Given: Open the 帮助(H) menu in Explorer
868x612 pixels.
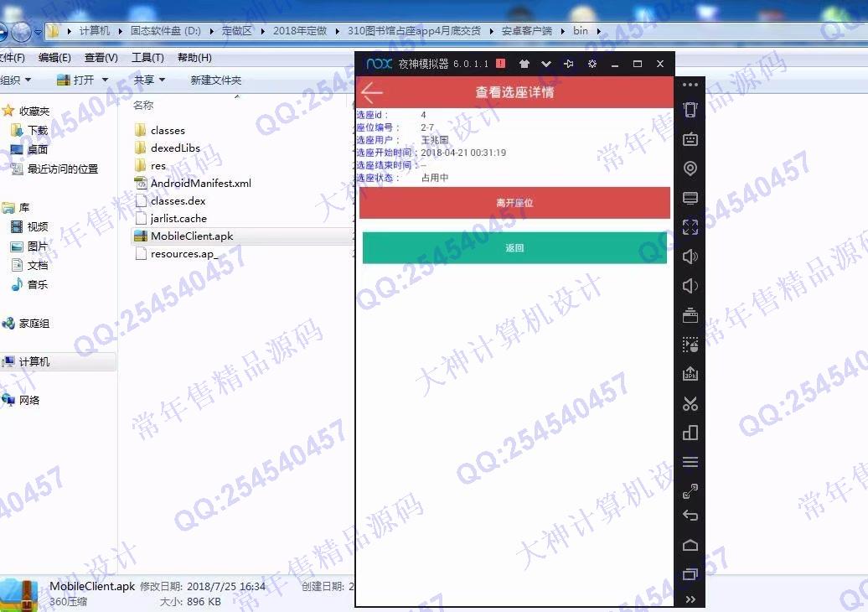Looking at the screenshot, I should coord(194,58).
